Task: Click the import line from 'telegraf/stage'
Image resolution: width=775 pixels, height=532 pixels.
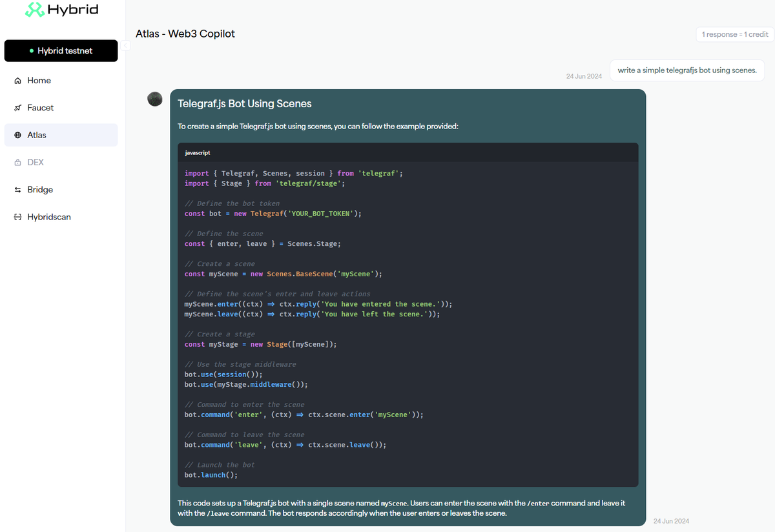Action: point(265,183)
